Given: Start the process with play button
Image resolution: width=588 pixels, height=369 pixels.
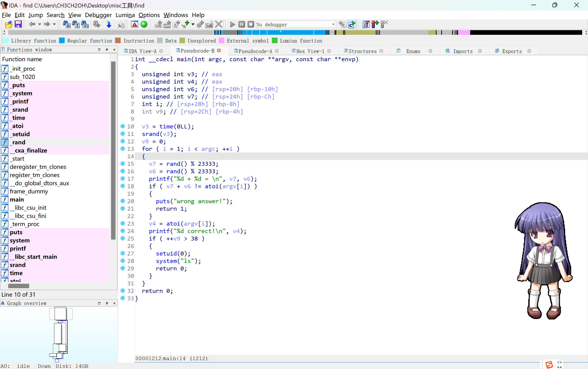Looking at the screenshot, I should [232, 24].
